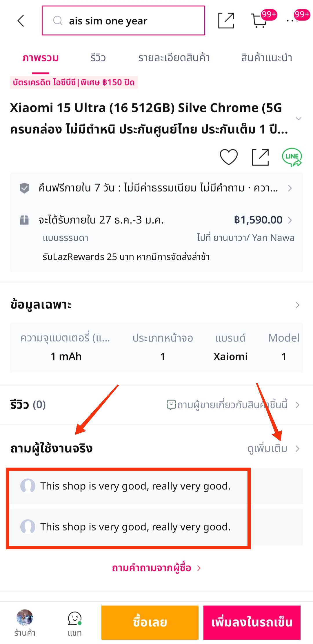Tap share icon below product title
Image resolution: width=313 pixels, height=644 pixels.
tap(260, 157)
